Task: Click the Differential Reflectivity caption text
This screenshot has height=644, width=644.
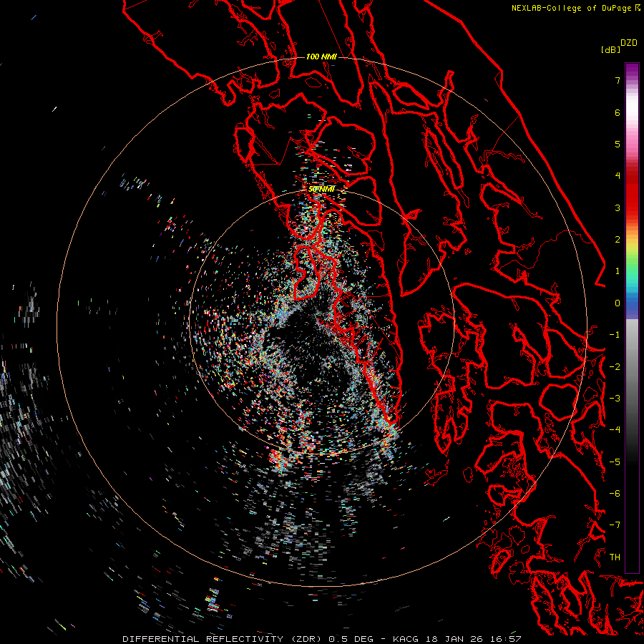Action: point(322,639)
